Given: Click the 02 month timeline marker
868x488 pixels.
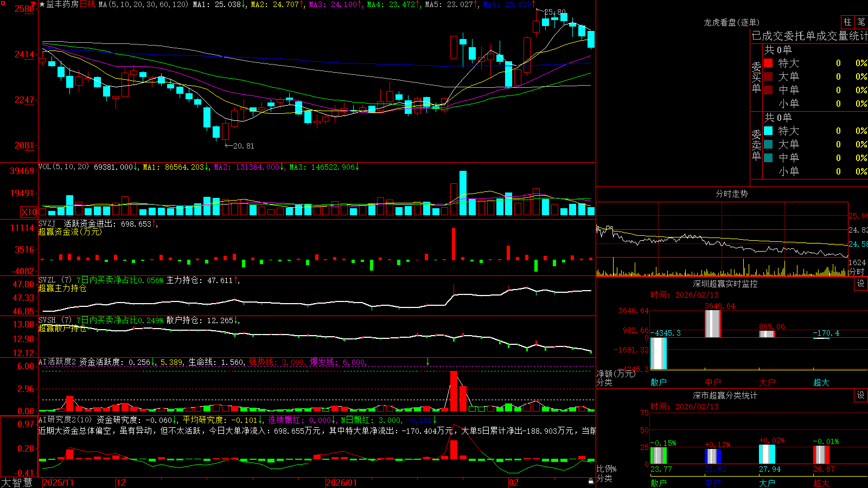Looking at the screenshot, I should point(513,483).
